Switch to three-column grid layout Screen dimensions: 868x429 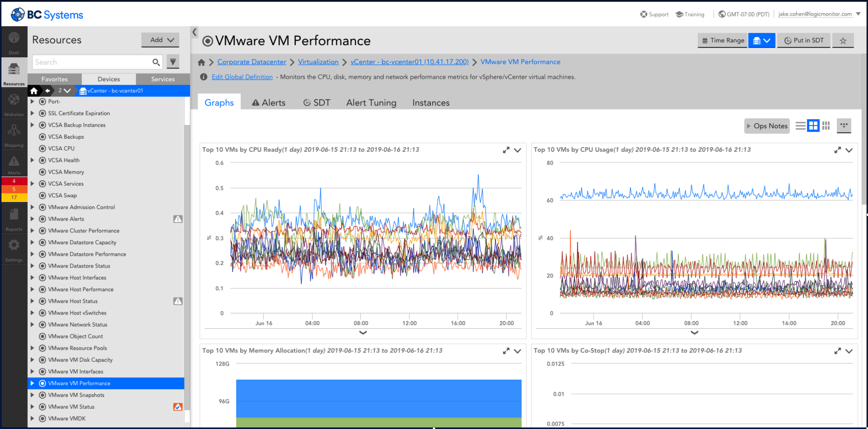(x=826, y=126)
